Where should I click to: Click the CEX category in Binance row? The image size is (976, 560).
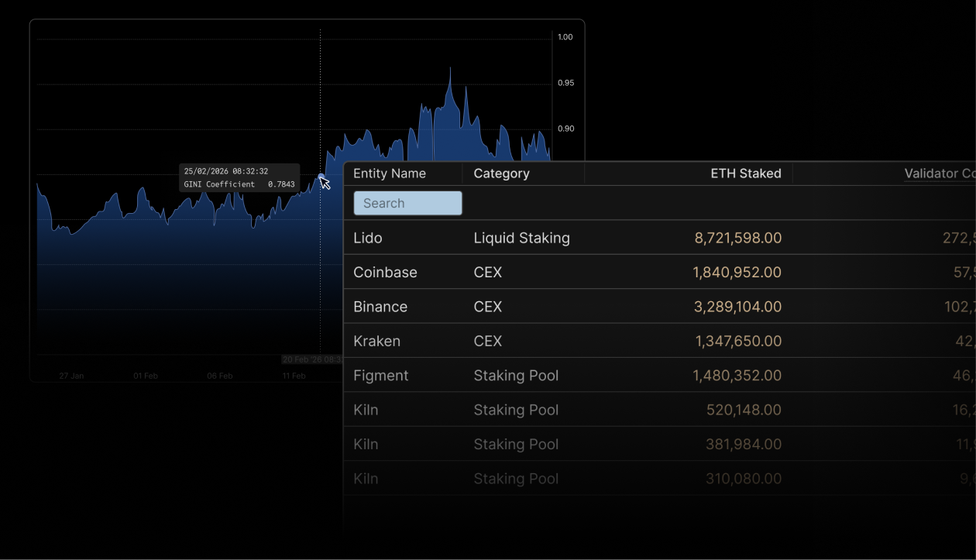(488, 307)
